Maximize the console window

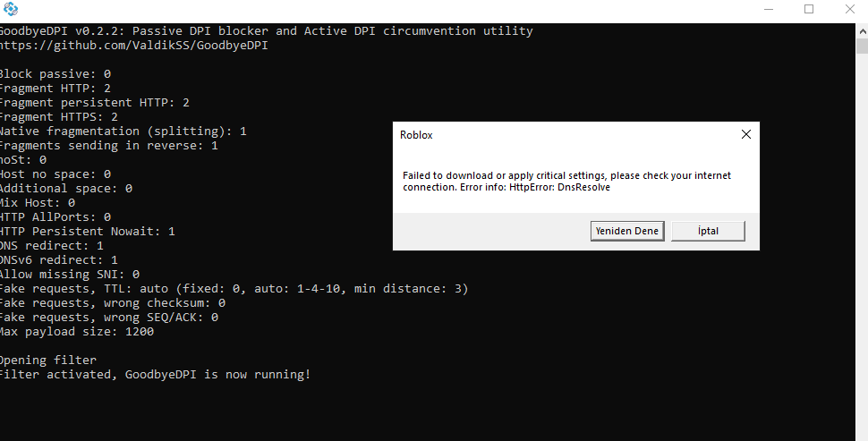coord(809,9)
